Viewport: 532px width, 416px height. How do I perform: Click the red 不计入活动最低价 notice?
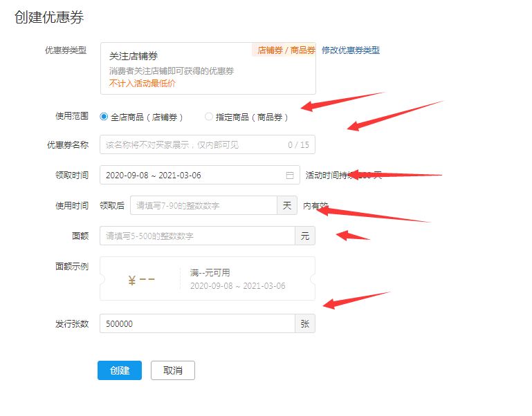(x=143, y=84)
